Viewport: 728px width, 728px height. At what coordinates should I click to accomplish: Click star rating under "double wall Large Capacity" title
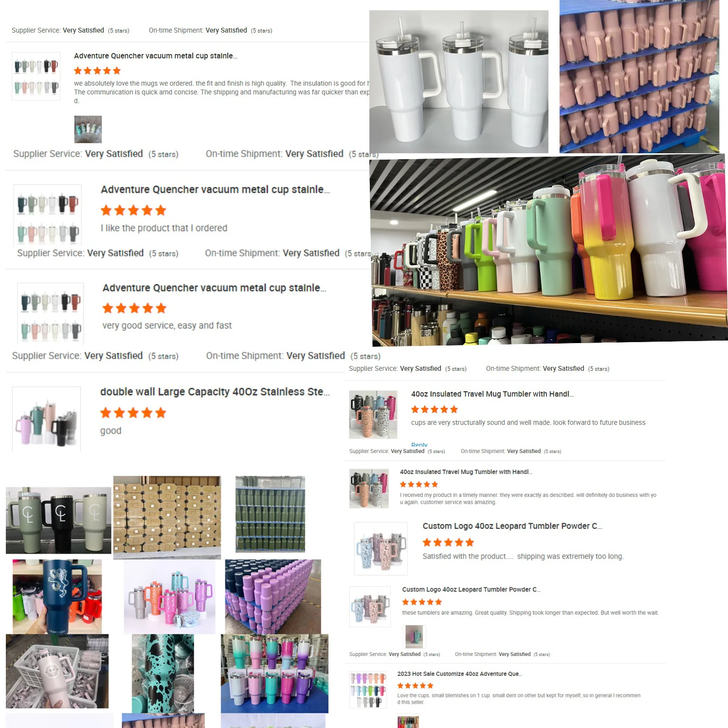pos(133,413)
